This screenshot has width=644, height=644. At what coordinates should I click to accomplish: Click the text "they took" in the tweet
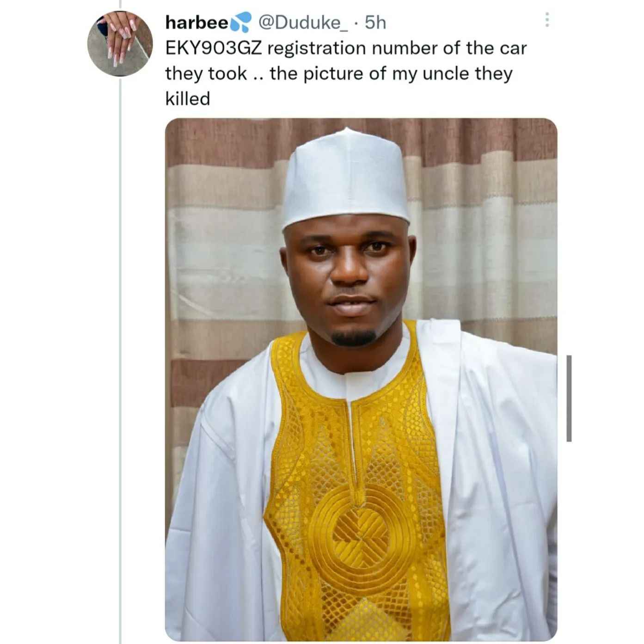[x=206, y=74]
